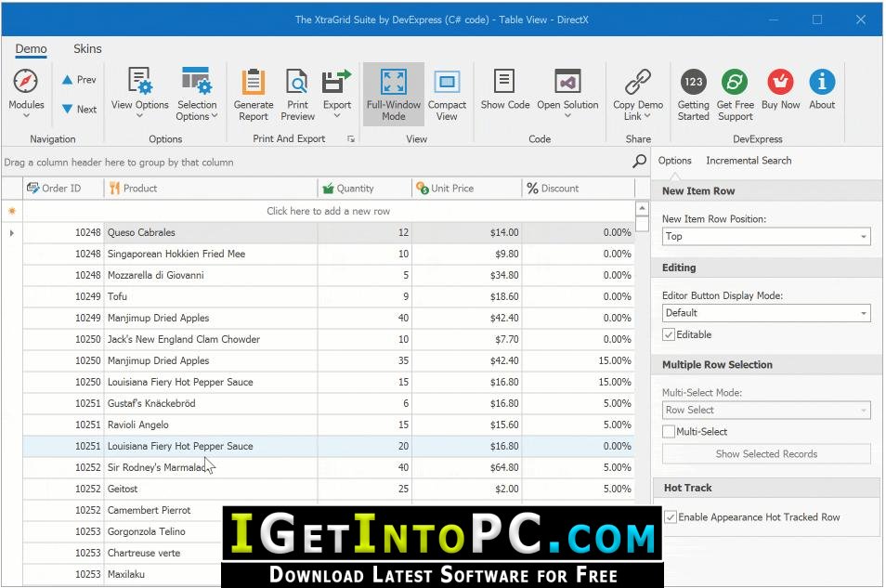Click the $64.80 unit price cell
This screenshot has width=886, height=588.
pyautogui.click(x=467, y=467)
